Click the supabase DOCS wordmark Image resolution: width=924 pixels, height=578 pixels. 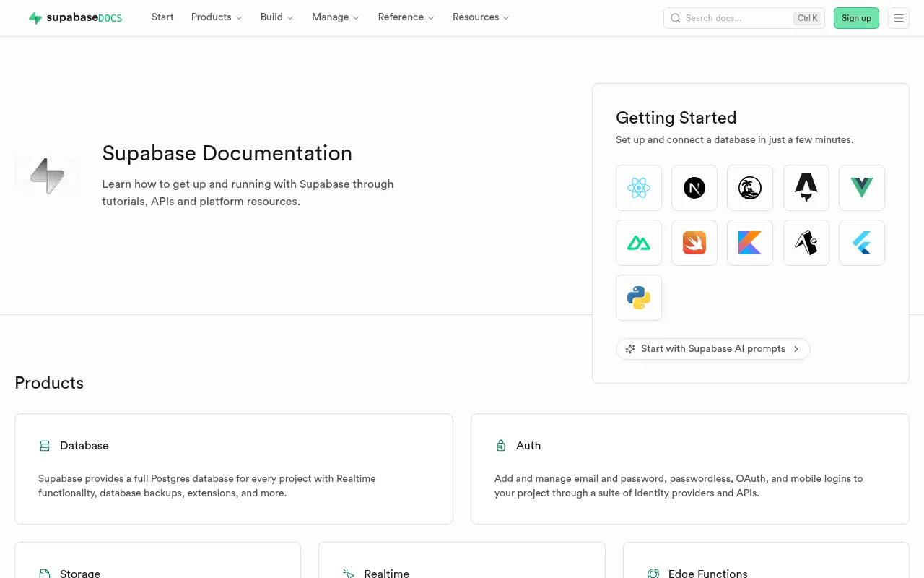[84, 18]
